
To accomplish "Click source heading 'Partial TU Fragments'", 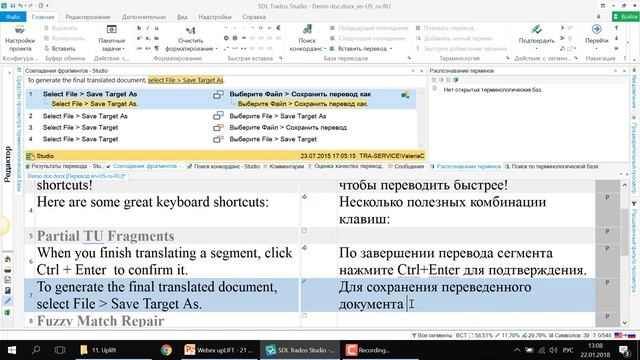I will tap(105, 236).
